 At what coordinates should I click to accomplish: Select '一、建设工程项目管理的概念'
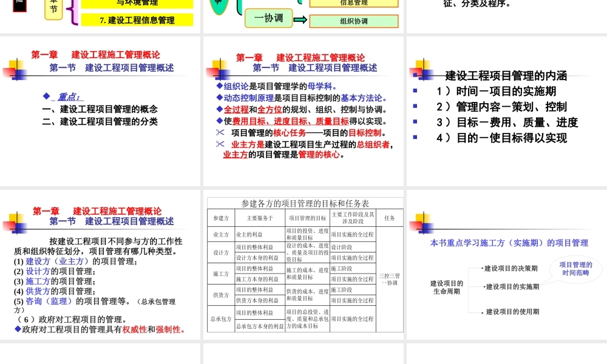(x=100, y=109)
